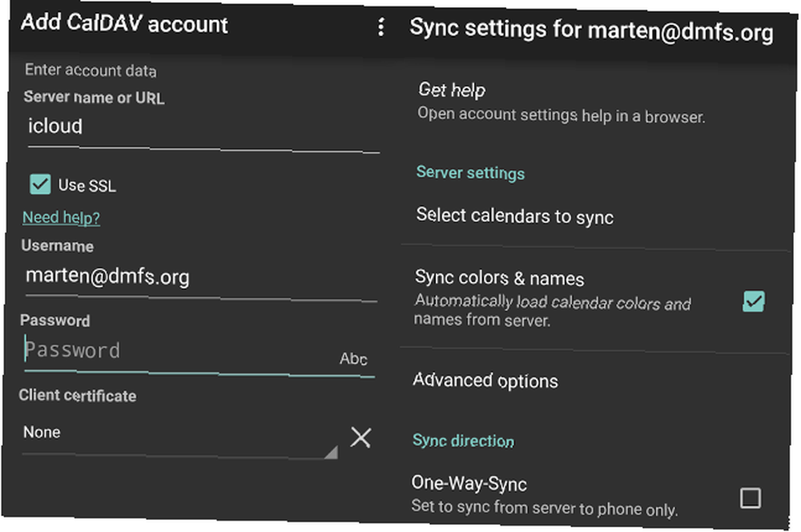Click 'Automatically load calendar colors' description

click(x=552, y=311)
